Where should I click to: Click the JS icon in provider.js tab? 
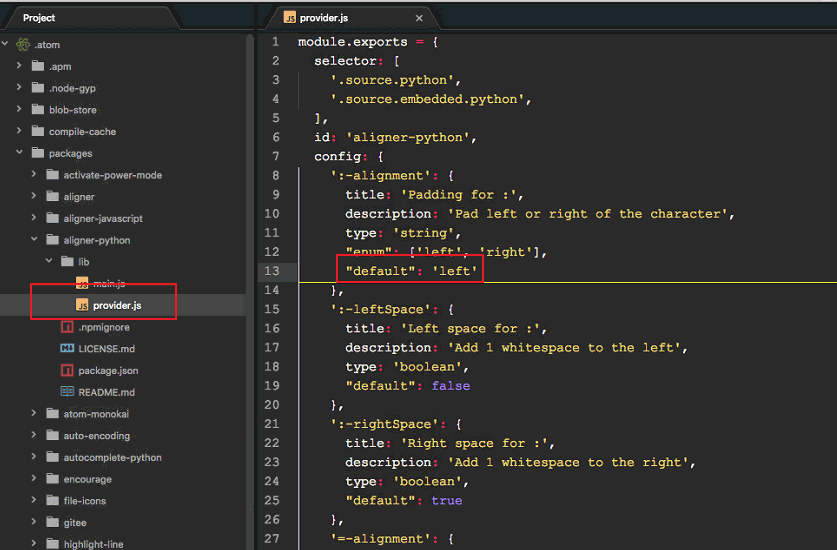[289, 18]
